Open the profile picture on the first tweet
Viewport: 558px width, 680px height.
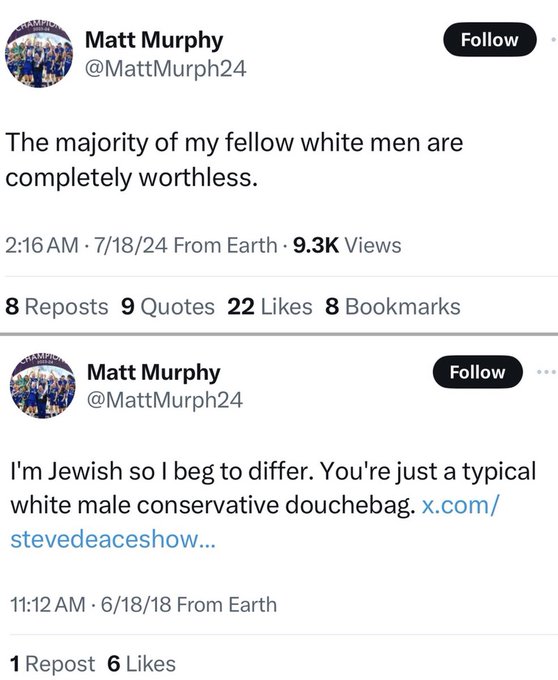[x=39, y=53]
